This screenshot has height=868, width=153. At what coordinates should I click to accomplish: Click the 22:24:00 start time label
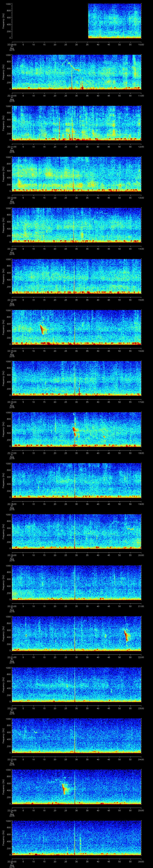(12, 810)
